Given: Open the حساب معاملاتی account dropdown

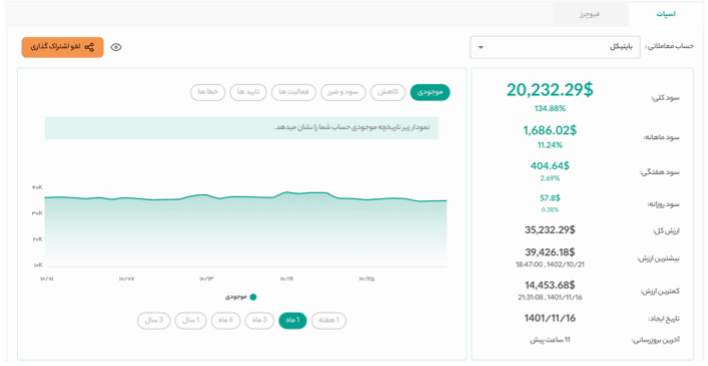Looking at the screenshot, I should (x=555, y=47).
